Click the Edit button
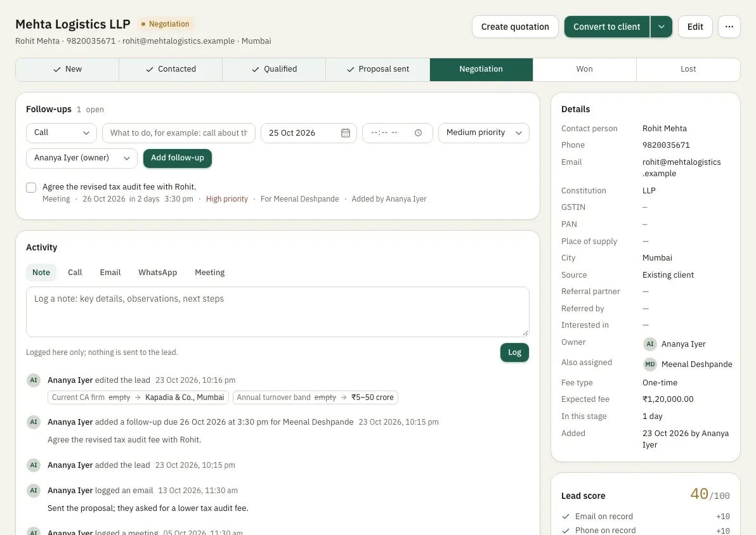This screenshot has height=535, width=756. (694, 27)
